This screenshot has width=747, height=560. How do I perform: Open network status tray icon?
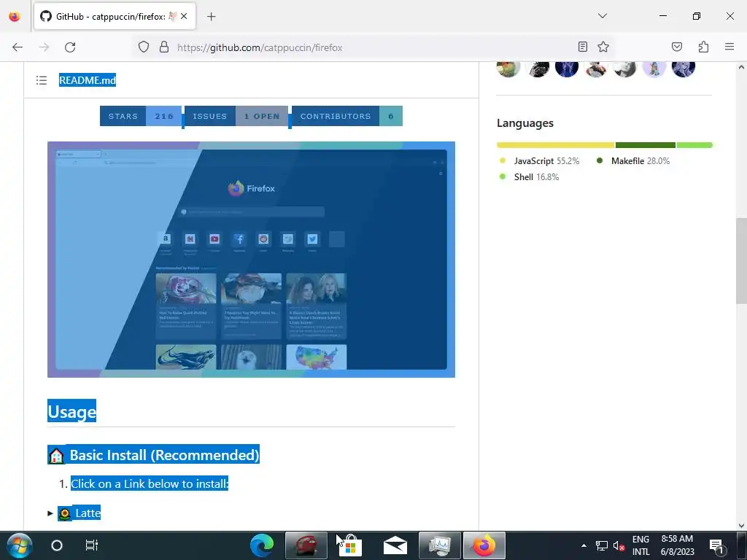602,545
